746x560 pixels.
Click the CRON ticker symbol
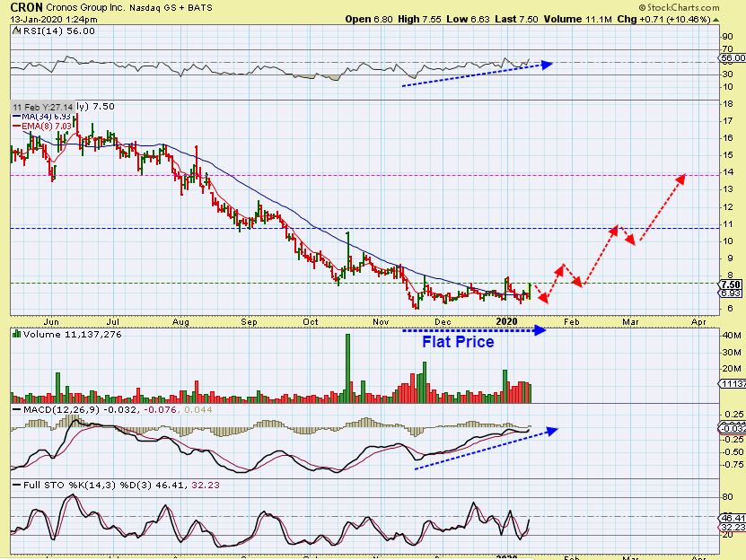click(27, 7)
